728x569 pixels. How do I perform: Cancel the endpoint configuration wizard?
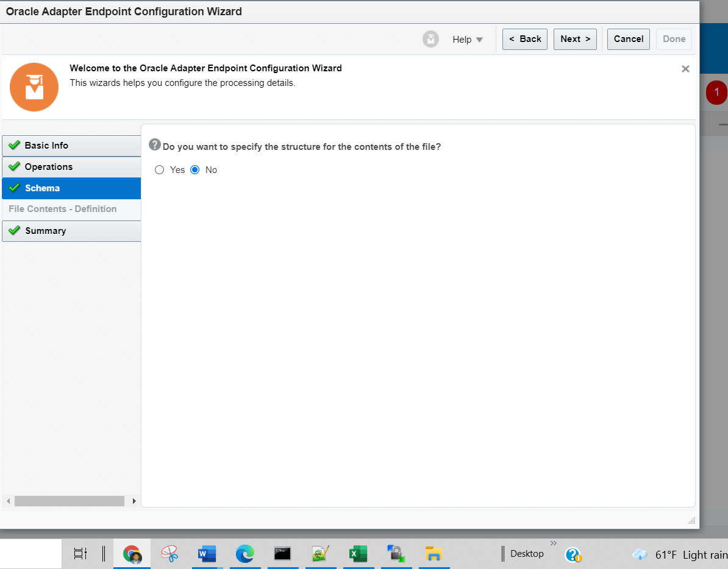628,39
